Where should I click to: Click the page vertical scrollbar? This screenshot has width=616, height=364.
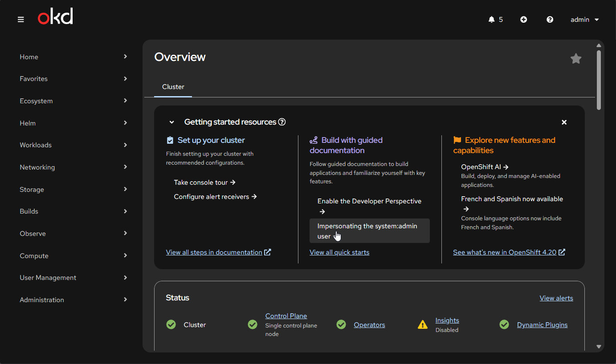[x=599, y=80]
